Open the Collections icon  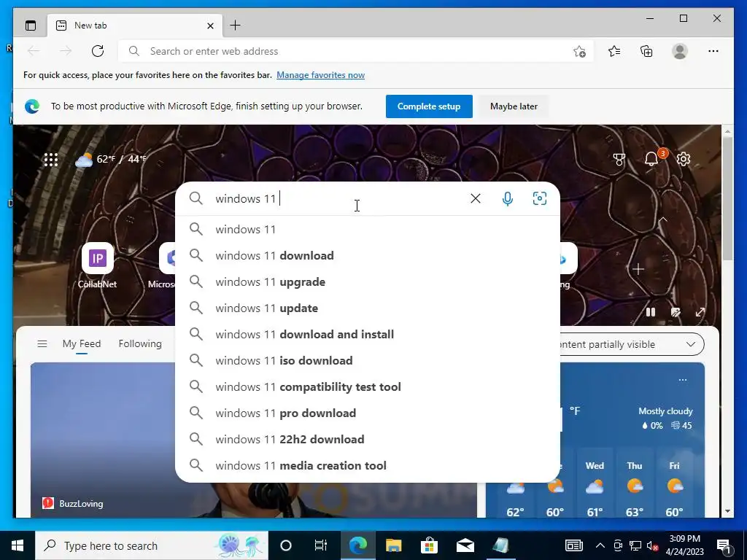(646, 51)
